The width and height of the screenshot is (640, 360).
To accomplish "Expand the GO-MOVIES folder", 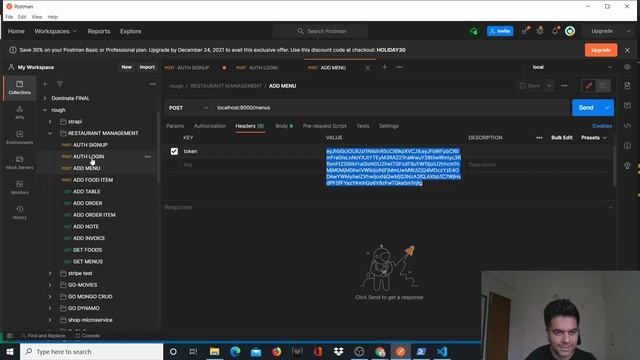I will pyautogui.click(x=50, y=285).
